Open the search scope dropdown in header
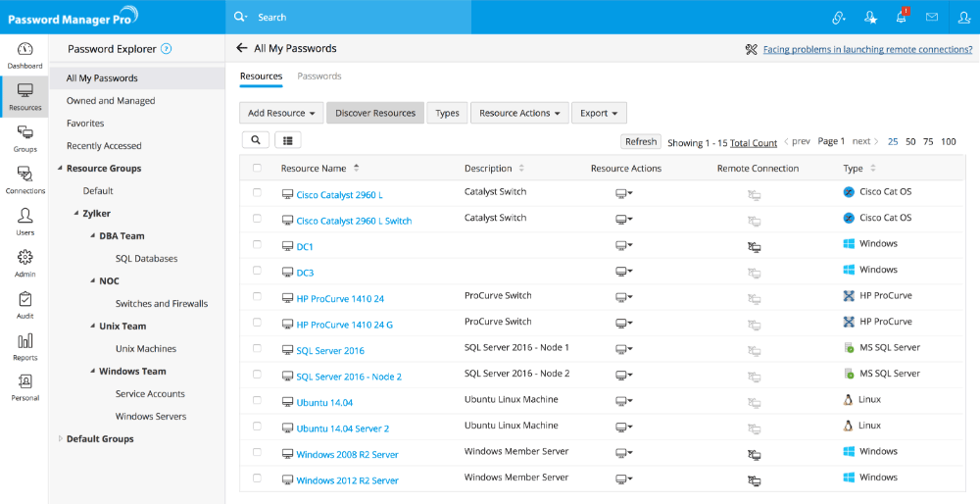 241,17
